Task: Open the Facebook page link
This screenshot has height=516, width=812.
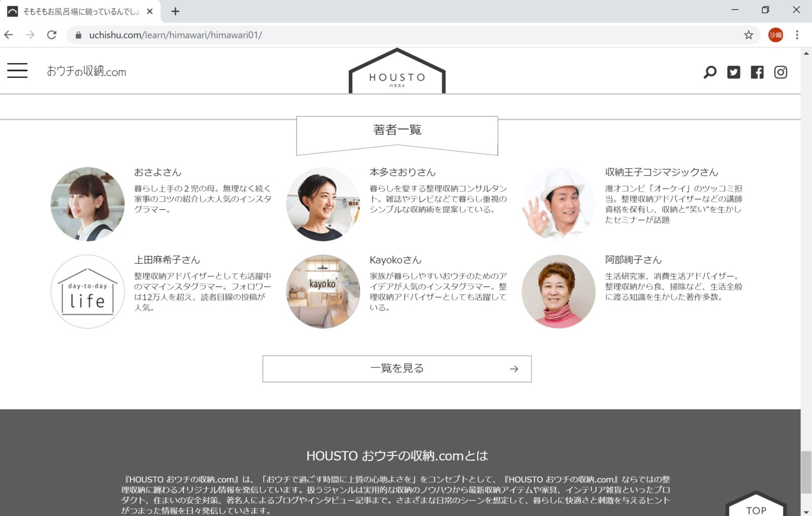Action: [757, 72]
